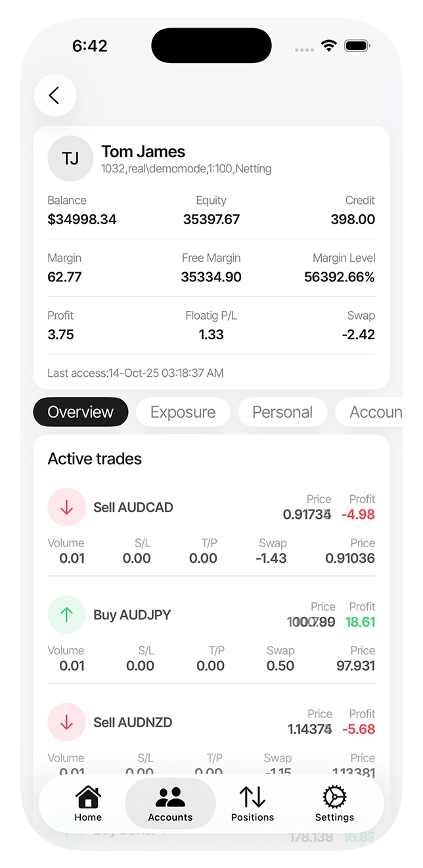The image size is (423, 868).
Task: Open the Positions arrows icon
Action: pos(252,797)
